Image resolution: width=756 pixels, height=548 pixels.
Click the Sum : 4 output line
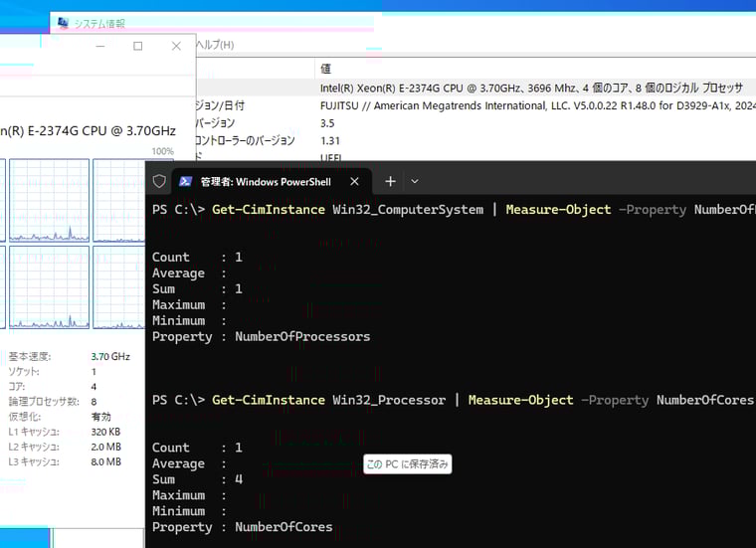tap(197, 479)
